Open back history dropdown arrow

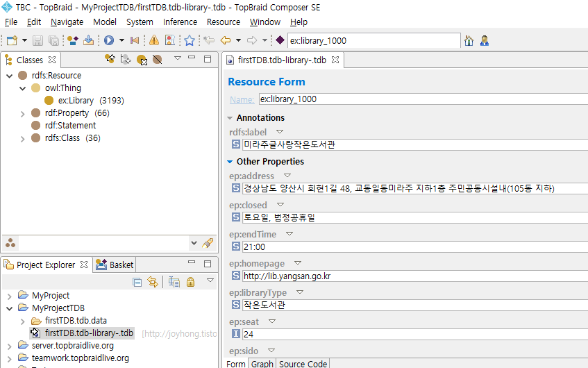[238, 40]
